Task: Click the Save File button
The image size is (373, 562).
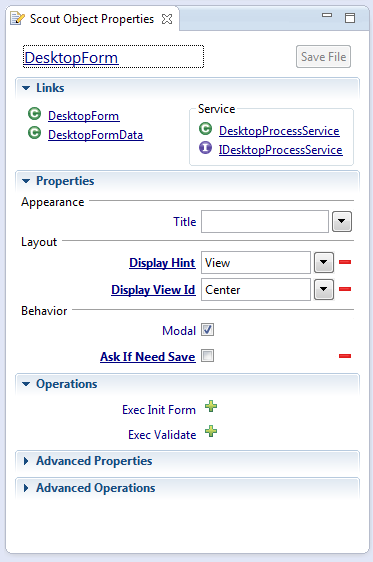Action: (x=323, y=57)
